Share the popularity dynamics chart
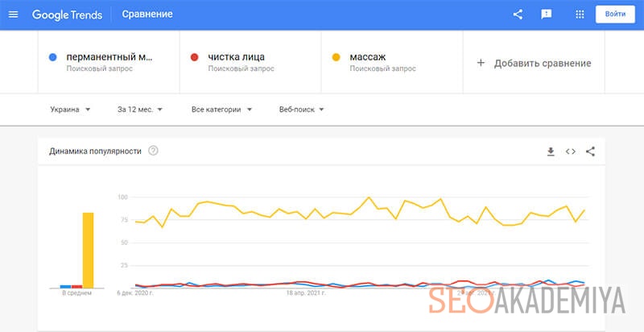 point(590,151)
